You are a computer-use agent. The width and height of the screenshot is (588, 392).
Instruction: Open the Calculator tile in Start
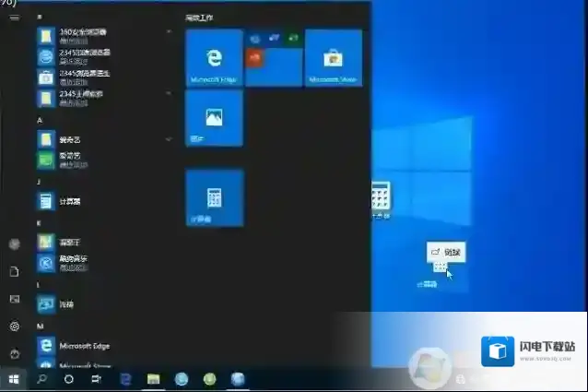click(x=215, y=197)
